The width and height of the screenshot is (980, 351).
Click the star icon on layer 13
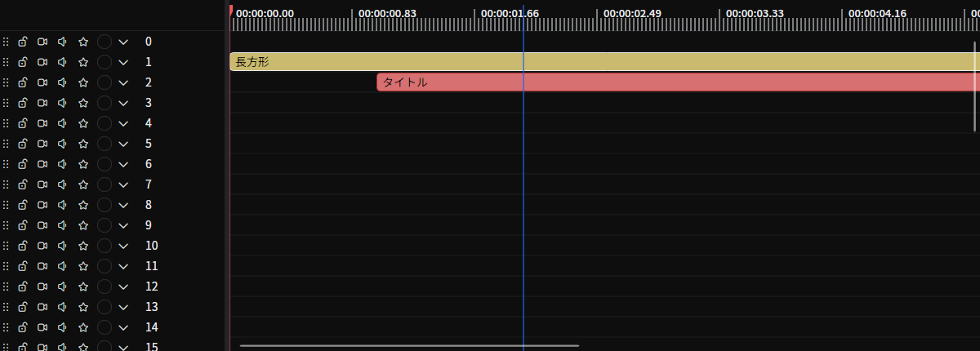[x=82, y=307]
